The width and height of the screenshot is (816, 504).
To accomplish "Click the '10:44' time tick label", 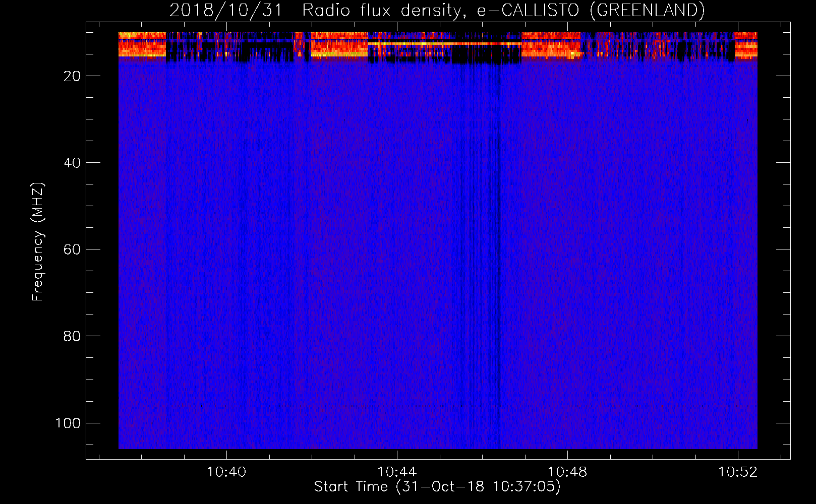I will tap(397, 472).
